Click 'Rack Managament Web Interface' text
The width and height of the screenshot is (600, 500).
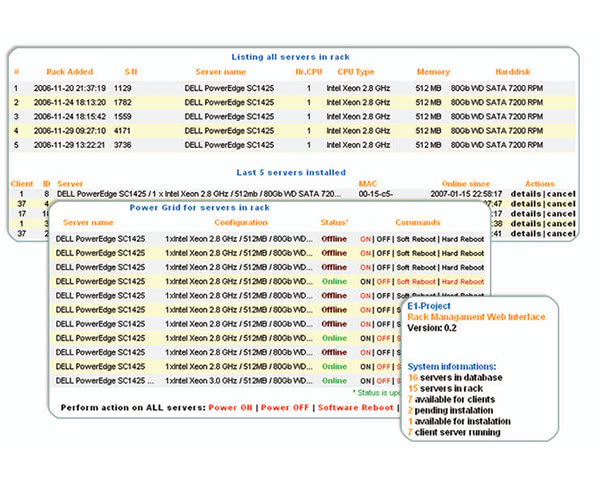(x=476, y=317)
